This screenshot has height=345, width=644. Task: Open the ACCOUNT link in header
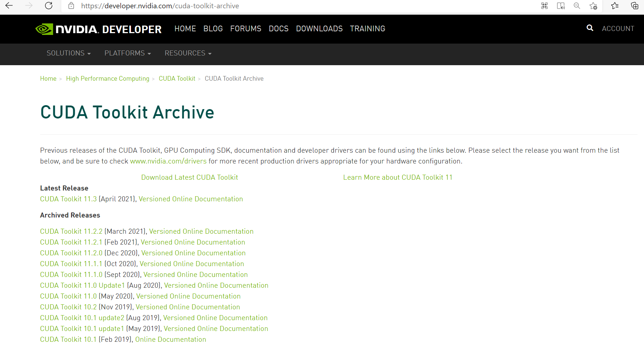click(618, 28)
